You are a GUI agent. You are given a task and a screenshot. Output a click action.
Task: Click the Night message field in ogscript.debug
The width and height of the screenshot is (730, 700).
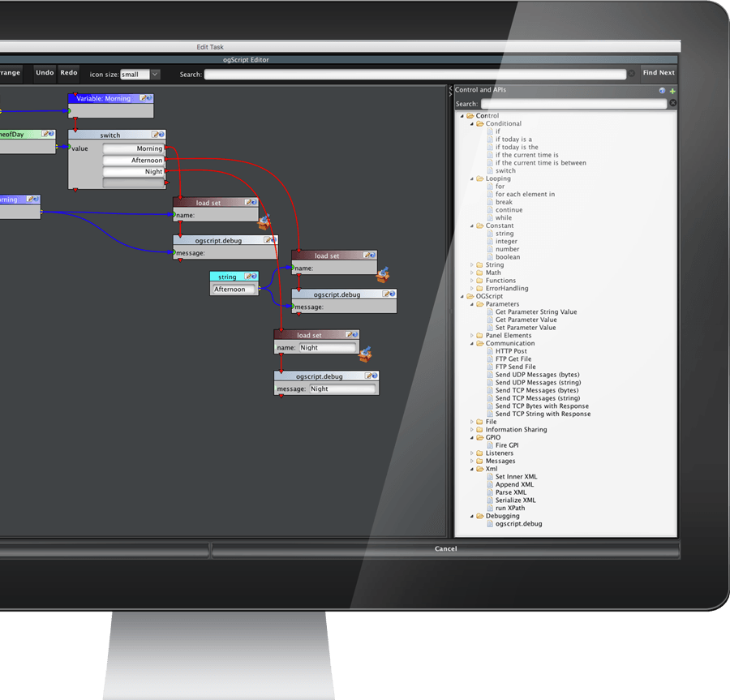[342, 389]
